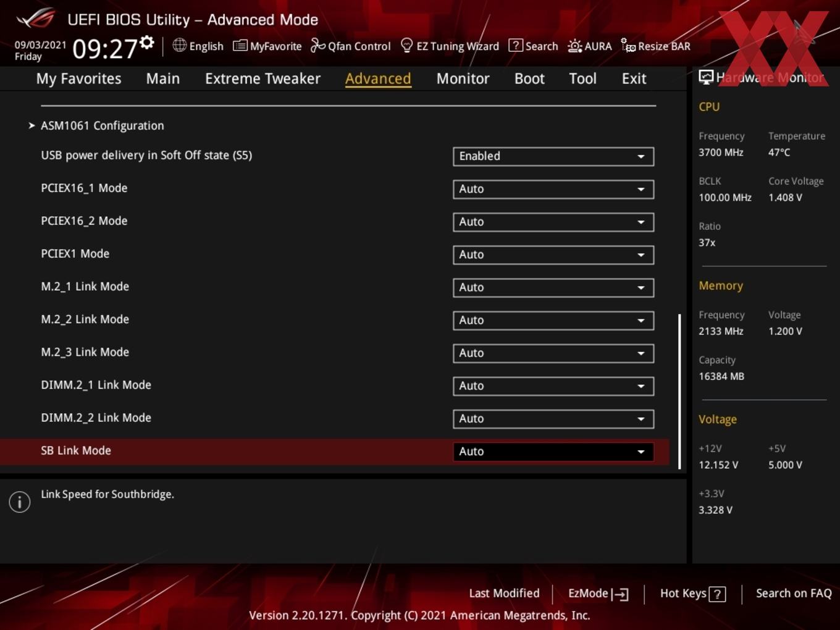
Task: Click Last Modified button
Action: coord(504,594)
